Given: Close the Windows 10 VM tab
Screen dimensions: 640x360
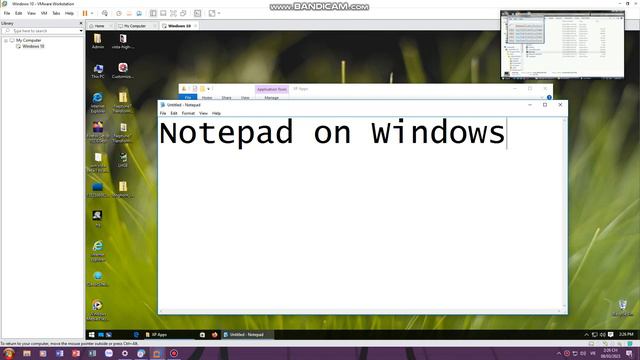Looking at the screenshot, I should point(196,26).
